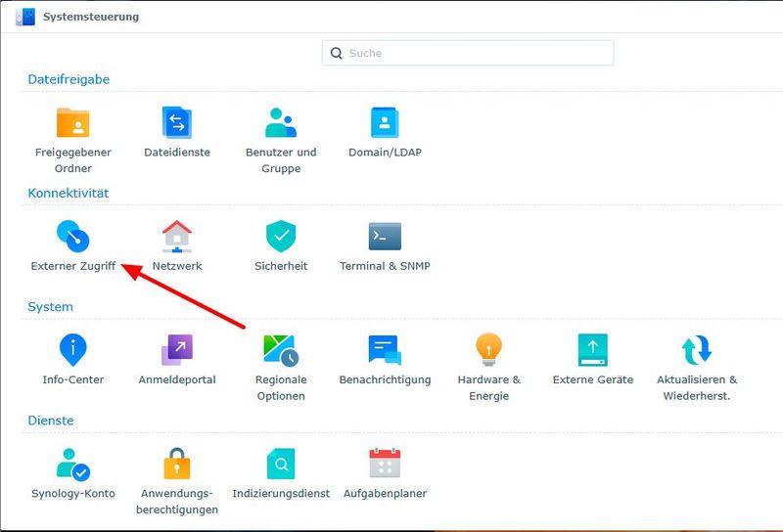
Task: Open Anwendungsberechtigungen padlock icon
Action: (177, 464)
